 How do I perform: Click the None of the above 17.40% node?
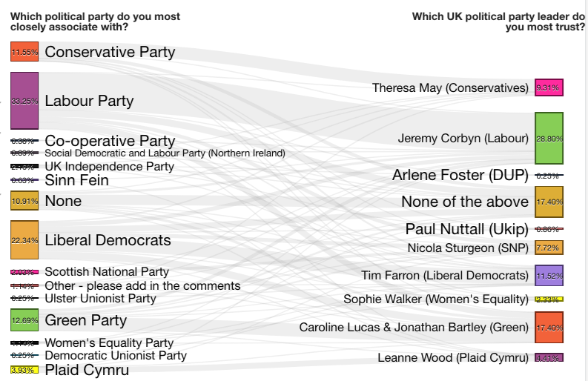pyautogui.click(x=549, y=202)
